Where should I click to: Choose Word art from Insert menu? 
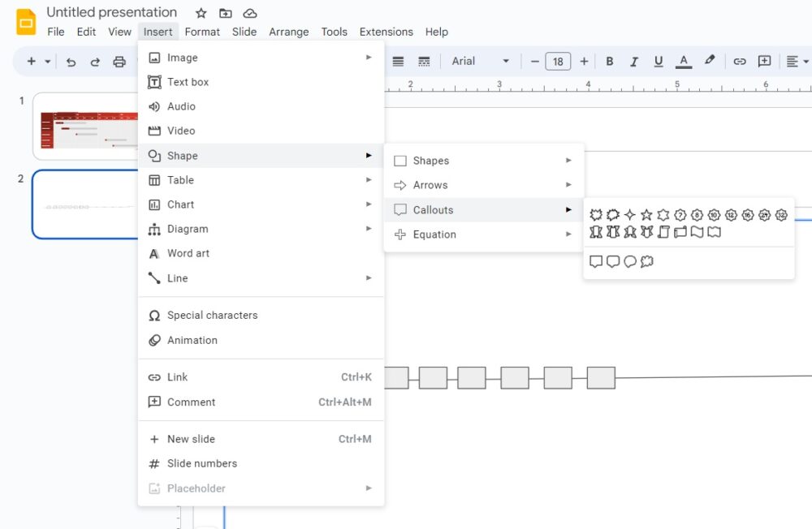(261, 253)
